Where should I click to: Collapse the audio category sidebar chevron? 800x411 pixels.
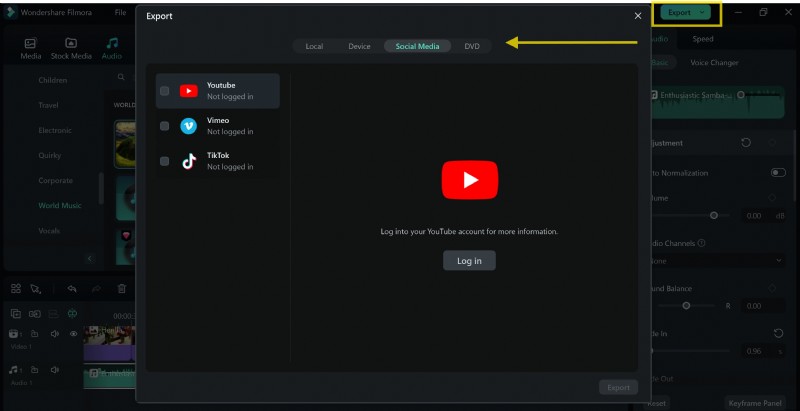pyautogui.click(x=89, y=258)
